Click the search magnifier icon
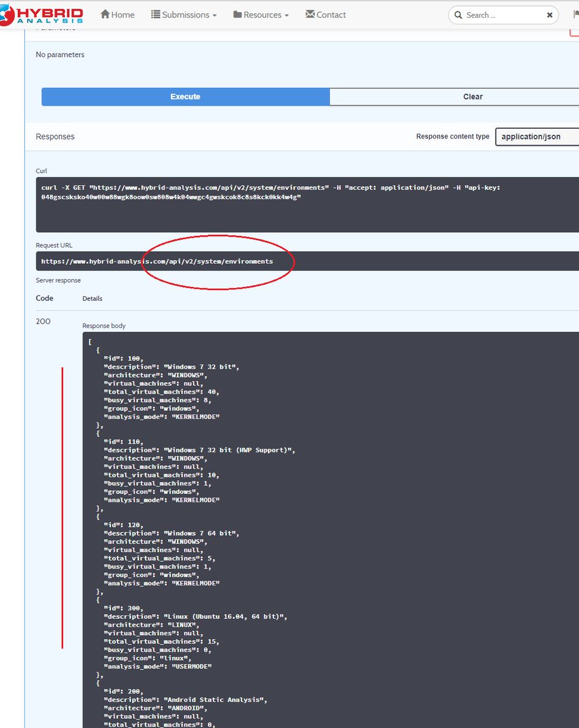The height and width of the screenshot is (728, 579). pos(458,15)
